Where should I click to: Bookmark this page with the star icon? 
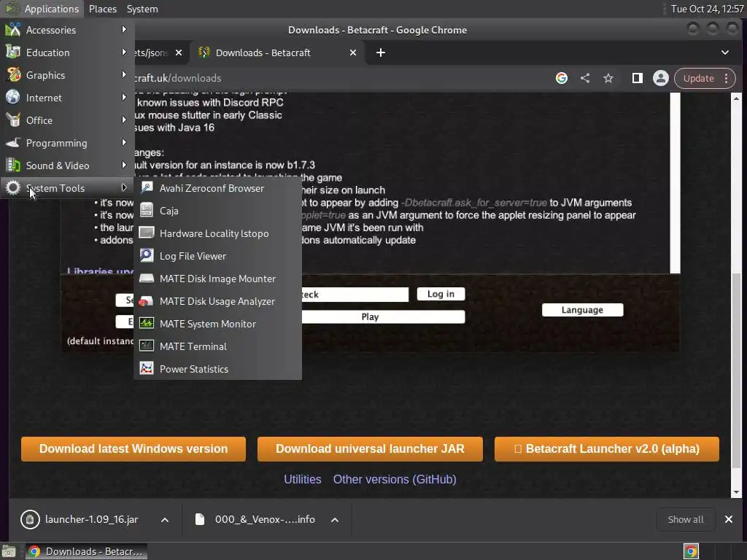[608, 78]
